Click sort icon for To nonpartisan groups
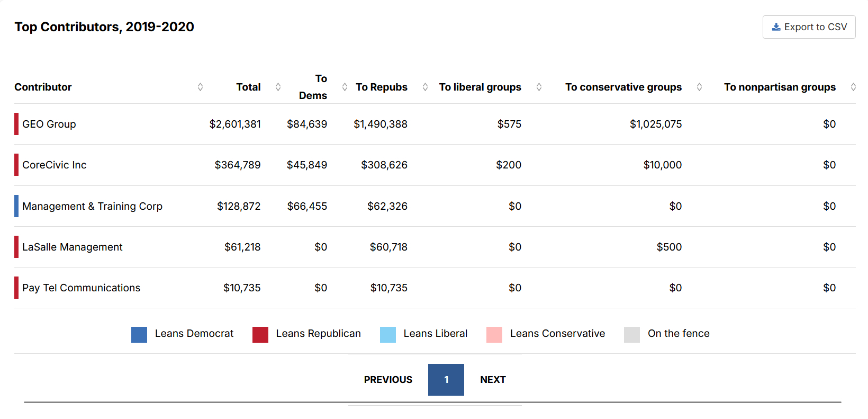 853,87
